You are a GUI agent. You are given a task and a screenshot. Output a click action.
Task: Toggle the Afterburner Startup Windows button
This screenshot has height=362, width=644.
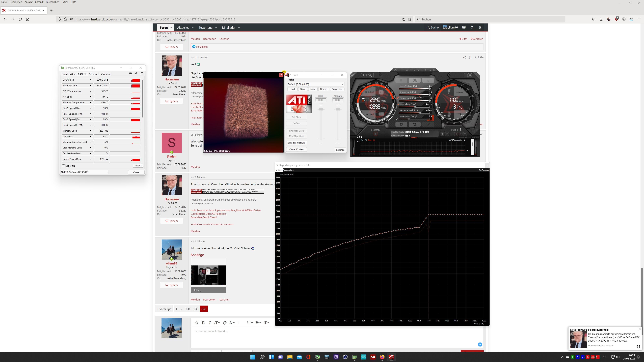click(375, 134)
